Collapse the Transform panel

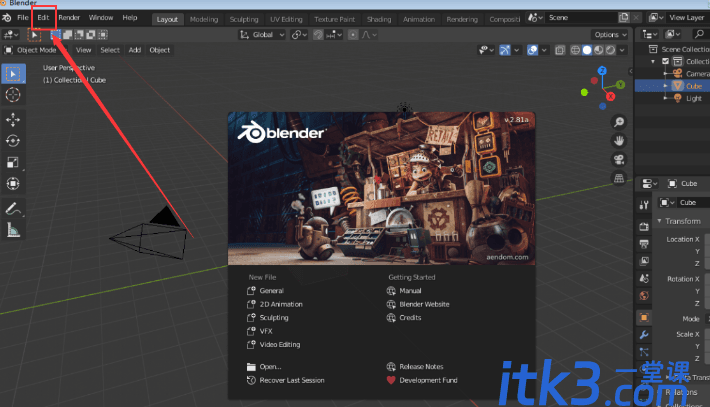(659, 221)
